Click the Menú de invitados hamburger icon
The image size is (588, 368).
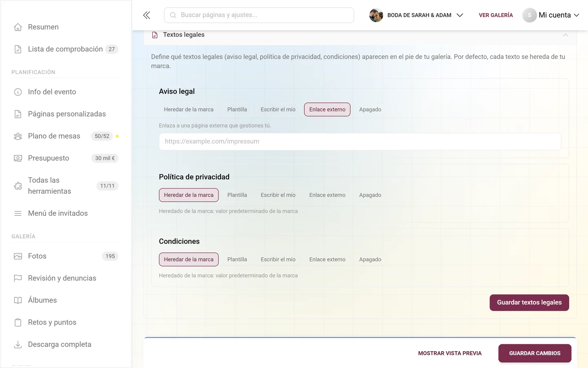(18, 213)
